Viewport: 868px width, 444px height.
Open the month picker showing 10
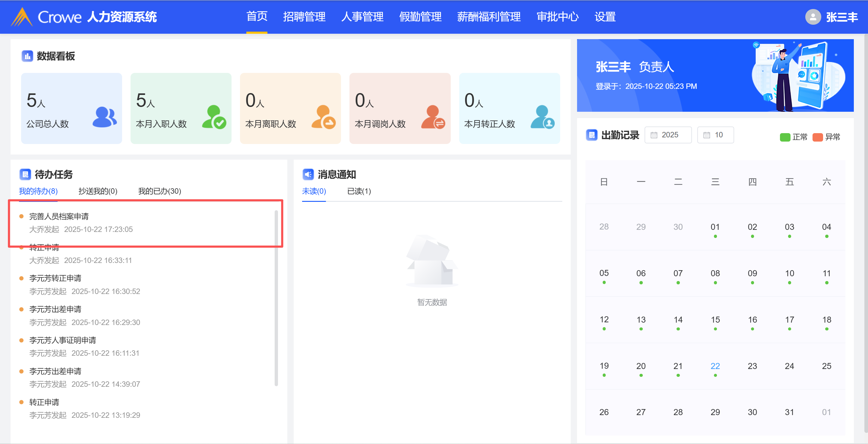point(715,135)
